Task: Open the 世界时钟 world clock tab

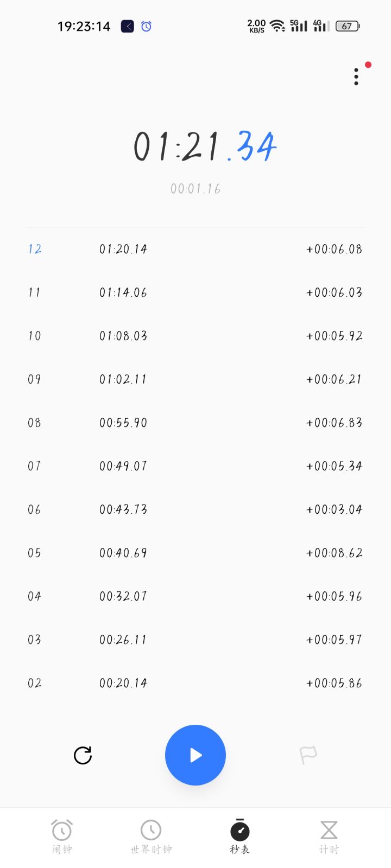Action: point(151,837)
